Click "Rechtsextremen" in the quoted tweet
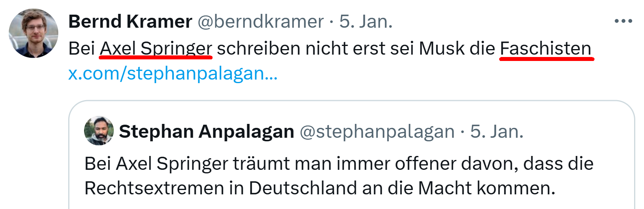Viewport: 644px width, 209px height. tap(154, 188)
